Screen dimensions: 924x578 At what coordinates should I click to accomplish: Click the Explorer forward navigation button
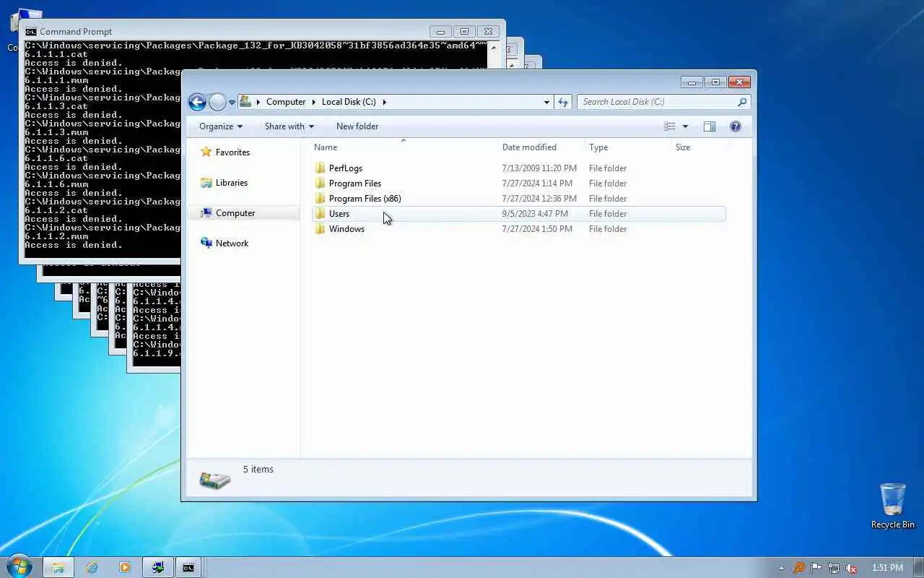click(x=217, y=102)
